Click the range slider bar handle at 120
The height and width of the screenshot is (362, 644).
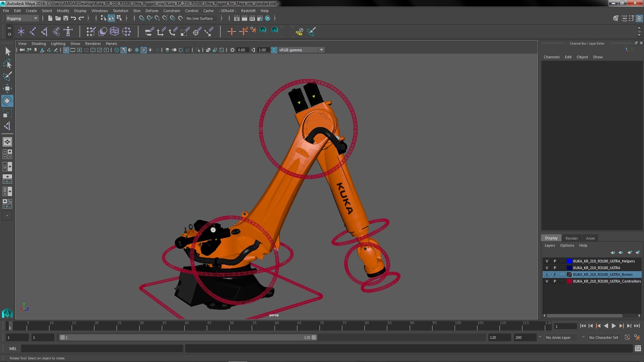coord(314,338)
